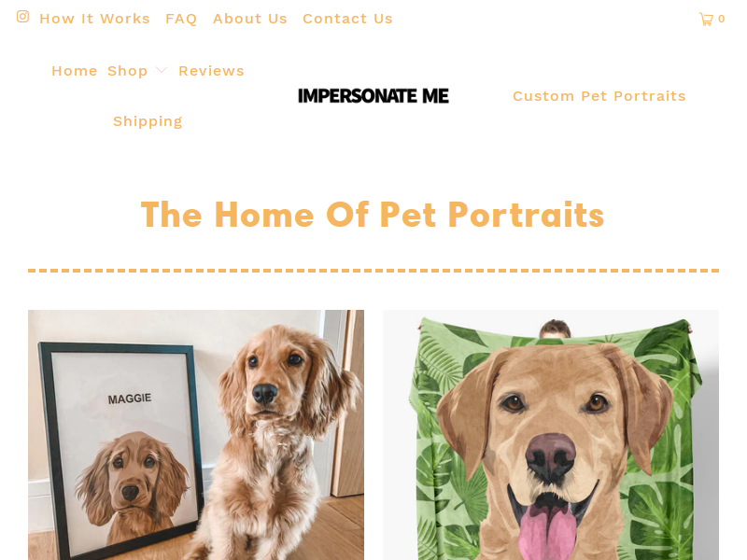747x560 pixels.
Task: Expand the Shop dropdown chevron
Action: [x=162, y=71]
